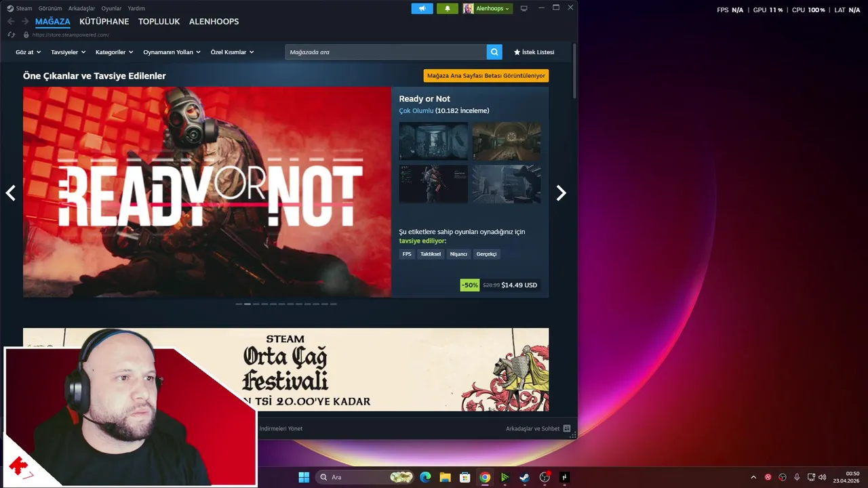Open the Alenhoops account dropdown
Viewport: 868px width, 488px height.
point(493,9)
